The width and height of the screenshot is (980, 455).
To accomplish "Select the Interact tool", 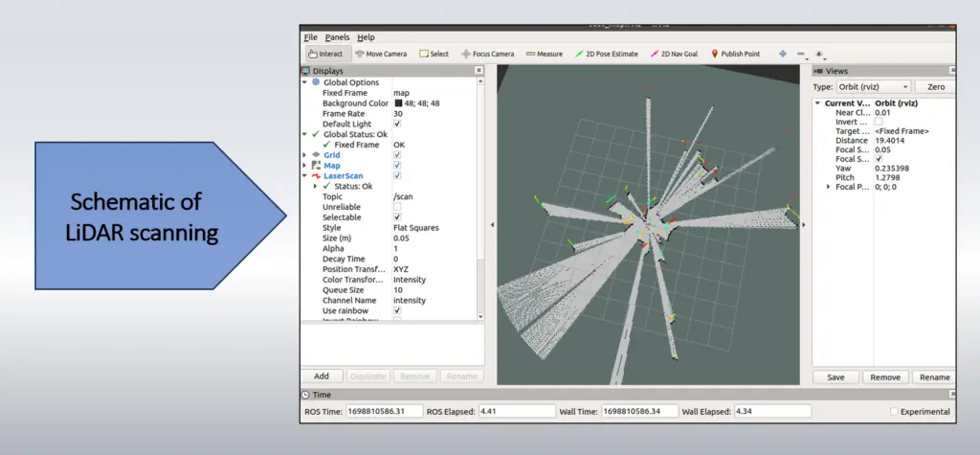I will (x=325, y=54).
